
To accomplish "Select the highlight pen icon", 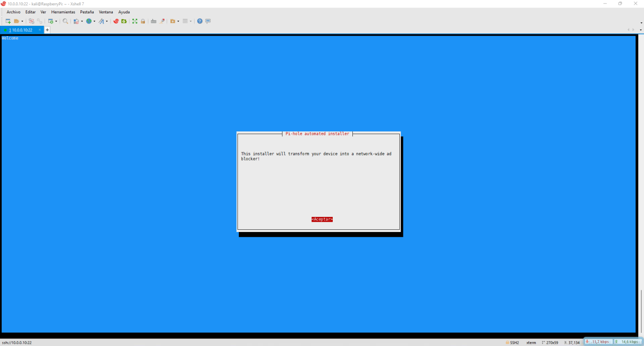I will (162, 21).
